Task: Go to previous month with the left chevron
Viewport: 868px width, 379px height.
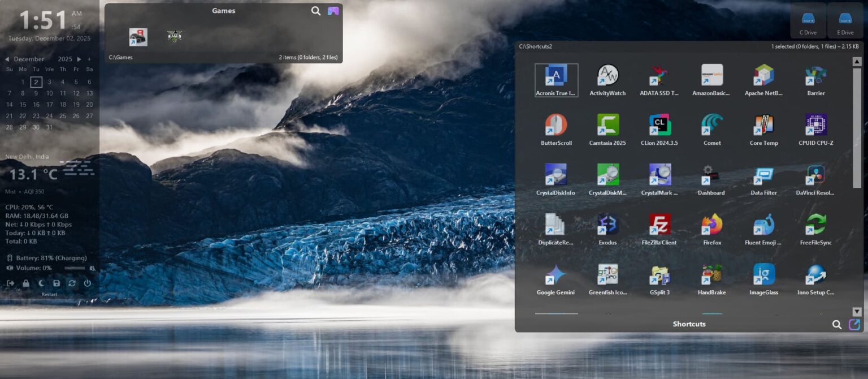Action: click(x=7, y=59)
